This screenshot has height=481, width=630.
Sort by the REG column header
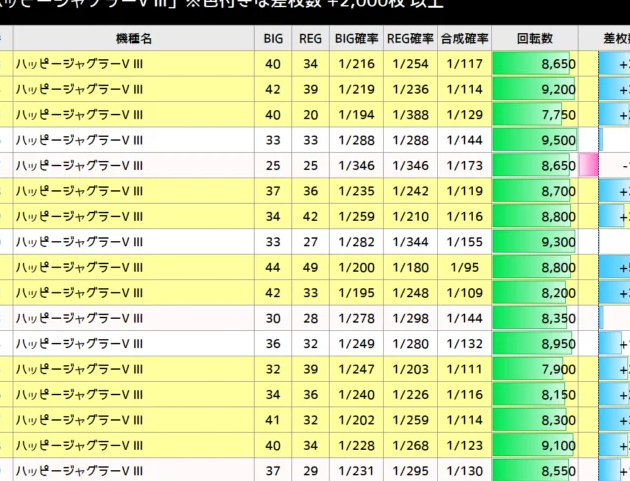tap(311, 38)
